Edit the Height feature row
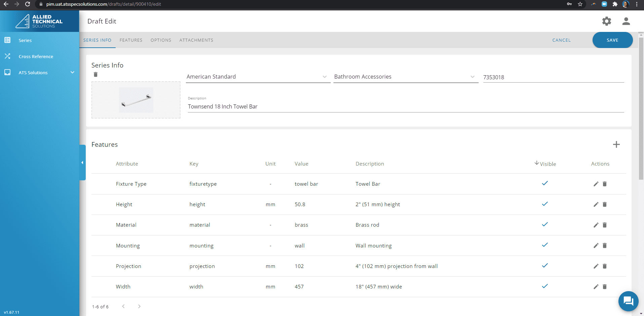The height and width of the screenshot is (316, 644). tap(596, 205)
